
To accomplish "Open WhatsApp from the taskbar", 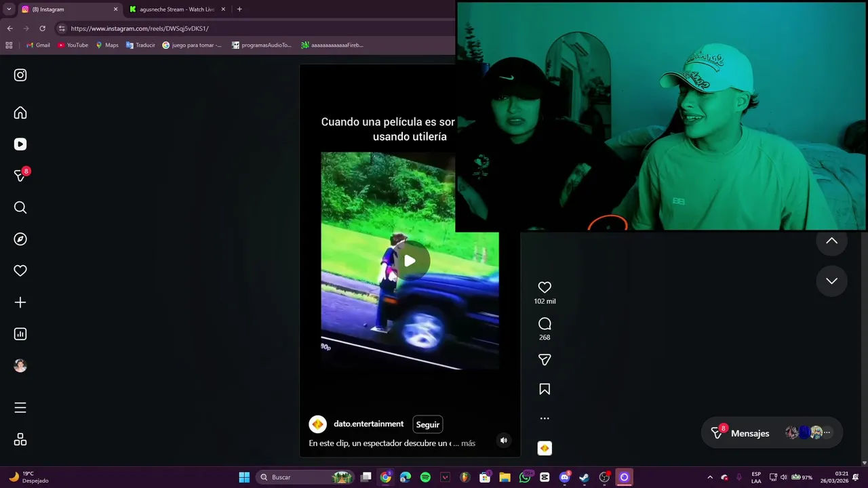I will [525, 477].
